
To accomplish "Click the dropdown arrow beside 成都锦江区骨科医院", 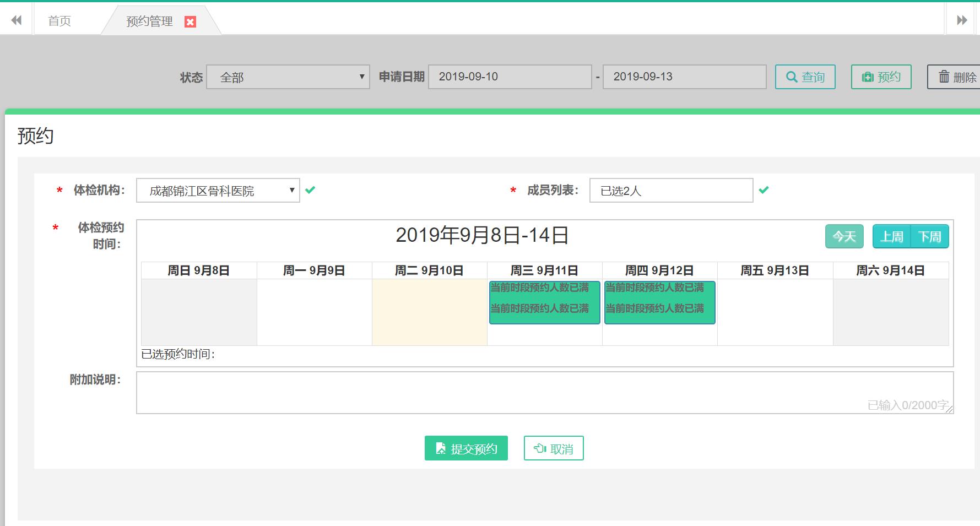I will tap(292, 190).
